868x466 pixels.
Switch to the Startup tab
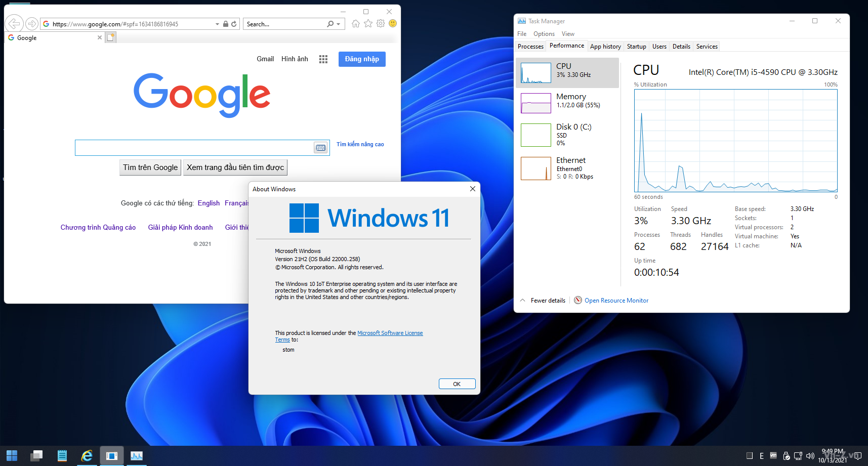[x=636, y=47]
